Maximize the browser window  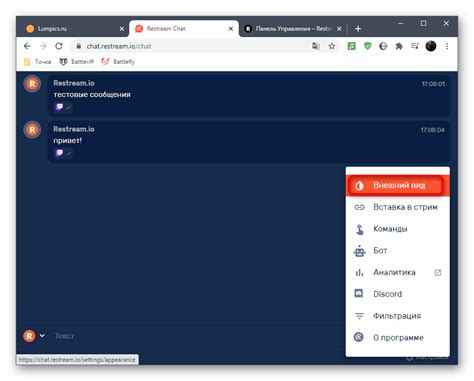click(423, 23)
